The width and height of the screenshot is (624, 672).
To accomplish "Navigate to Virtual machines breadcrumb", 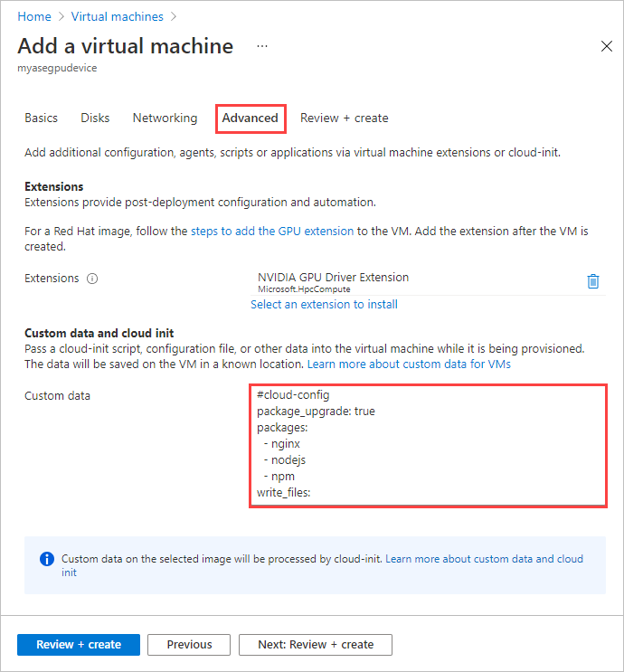I will tap(117, 16).
